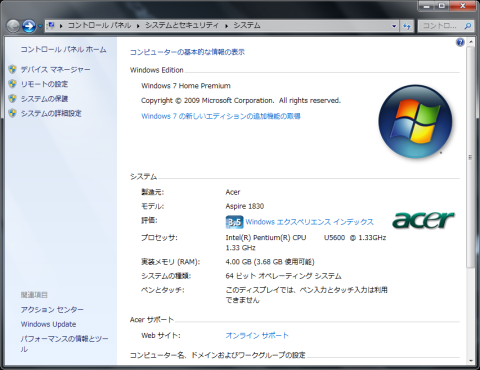Click the 'Windows 7 Home Premium' text
This screenshot has height=370, width=480.
[186, 86]
